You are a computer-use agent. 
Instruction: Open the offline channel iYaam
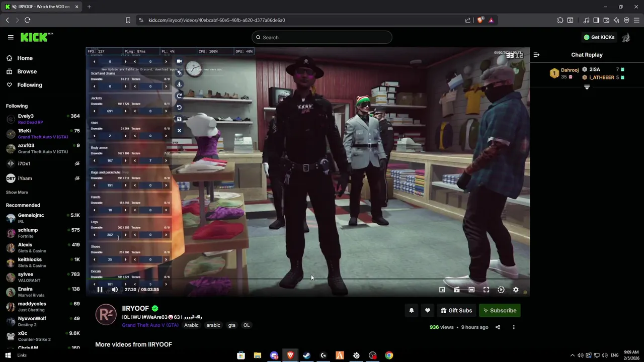coord(43,178)
